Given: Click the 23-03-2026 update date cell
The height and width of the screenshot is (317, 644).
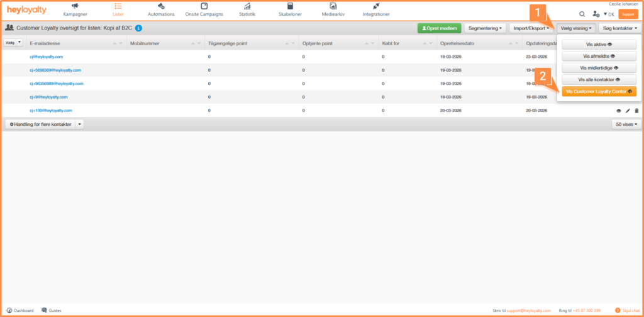Looking at the screenshot, I should click(x=536, y=57).
